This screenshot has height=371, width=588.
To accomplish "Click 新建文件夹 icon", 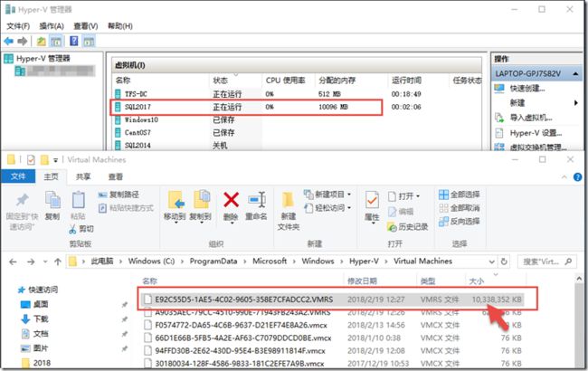I will point(288,200).
